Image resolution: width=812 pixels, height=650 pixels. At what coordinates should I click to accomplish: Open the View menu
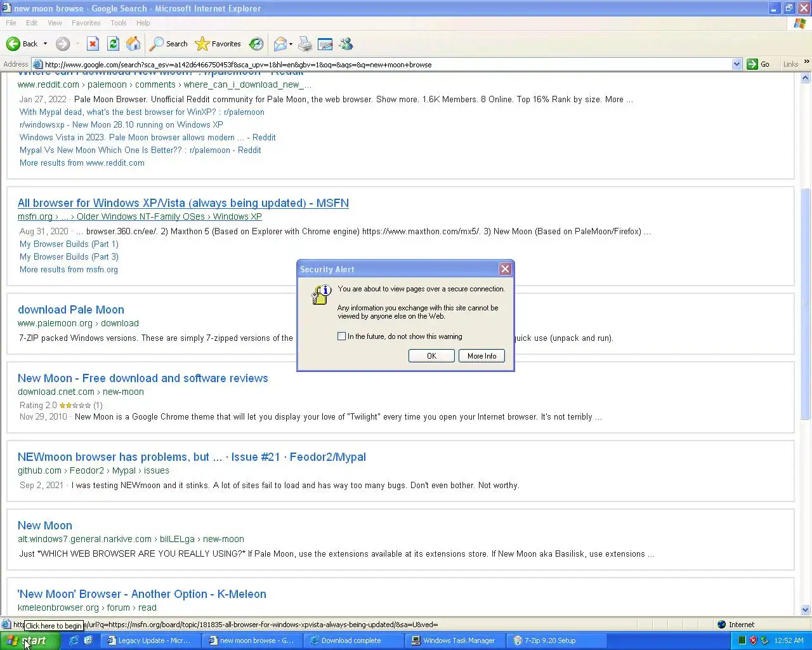55,23
